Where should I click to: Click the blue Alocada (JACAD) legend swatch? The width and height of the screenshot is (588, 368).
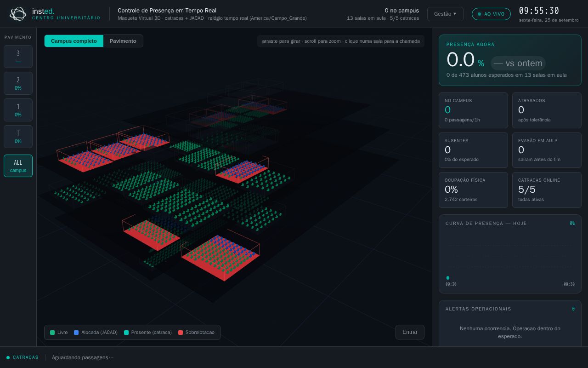(76, 333)
